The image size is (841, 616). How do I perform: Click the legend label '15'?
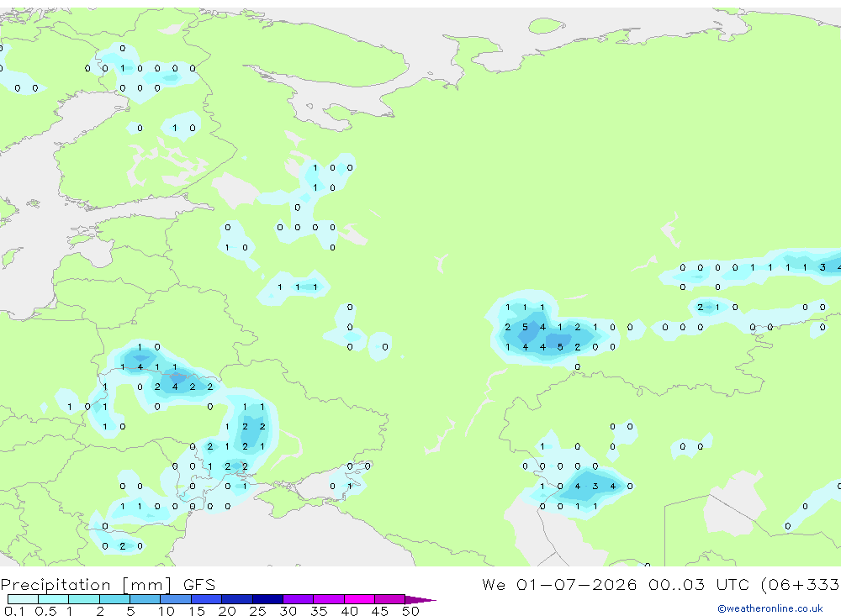[x=197, y=611]
